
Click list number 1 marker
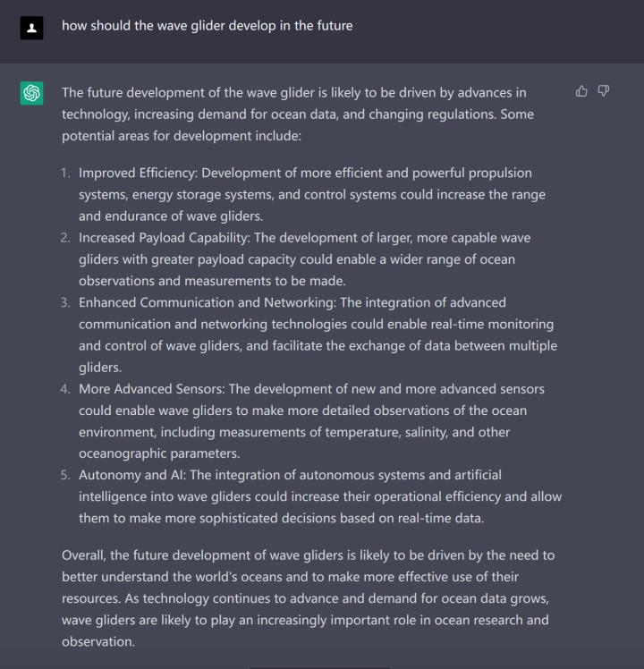pos(65,174)
